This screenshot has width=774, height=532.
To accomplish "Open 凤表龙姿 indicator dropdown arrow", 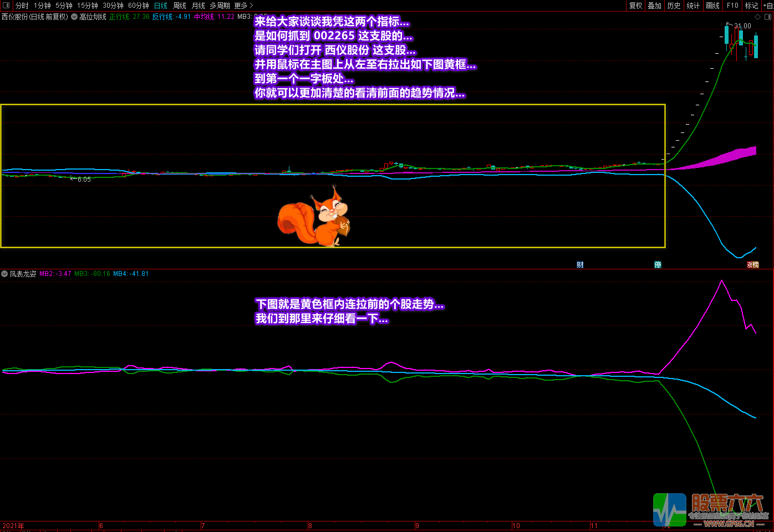I will [4, 274].
